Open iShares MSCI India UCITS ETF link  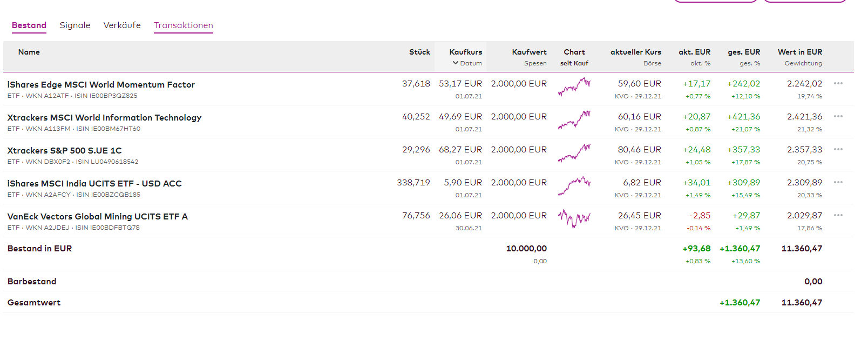click(x=94, y=184)
